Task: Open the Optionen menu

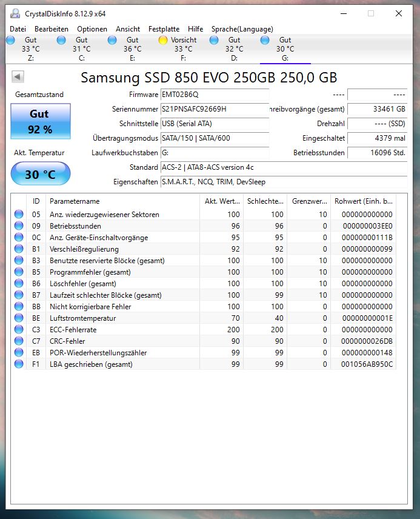Action: (92, 29)
